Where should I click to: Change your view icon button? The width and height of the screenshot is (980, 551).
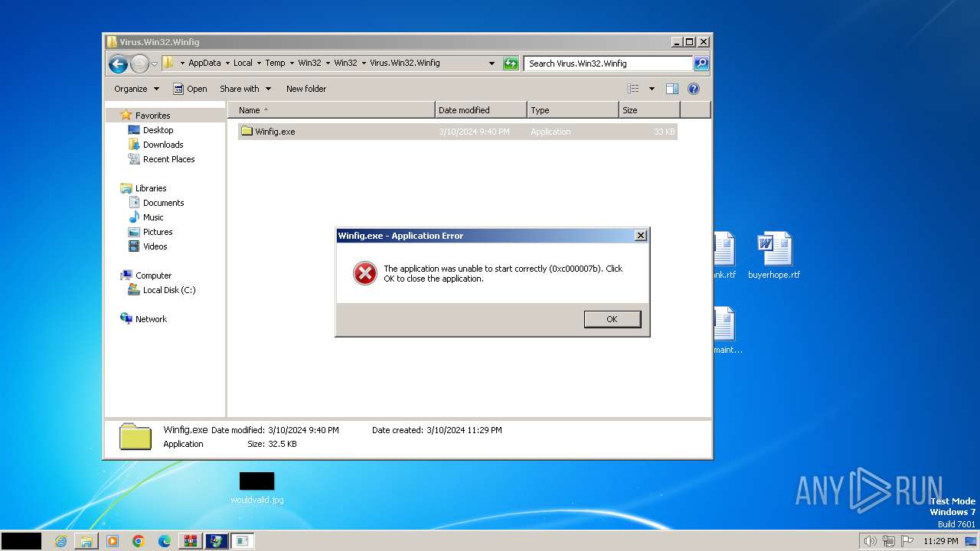pyautogui.click(x=633, y=89)
